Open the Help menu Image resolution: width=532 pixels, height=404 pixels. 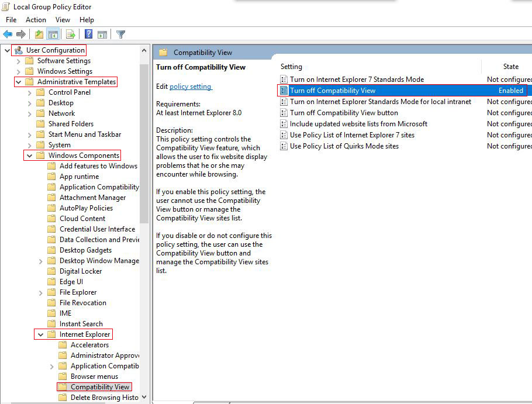coord(87,20)
